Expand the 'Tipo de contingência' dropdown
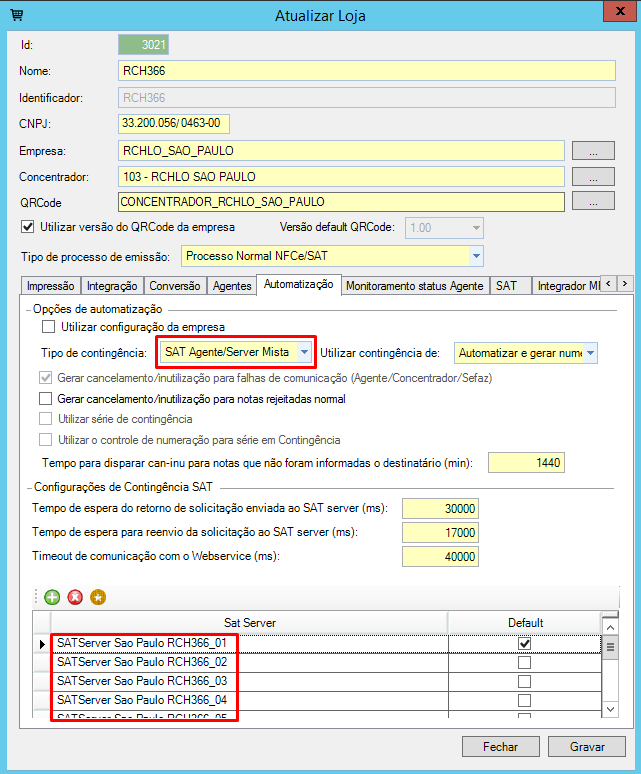The width and height of the screenshot is (641, 774). pyautogui.click(x=303, y=352)
